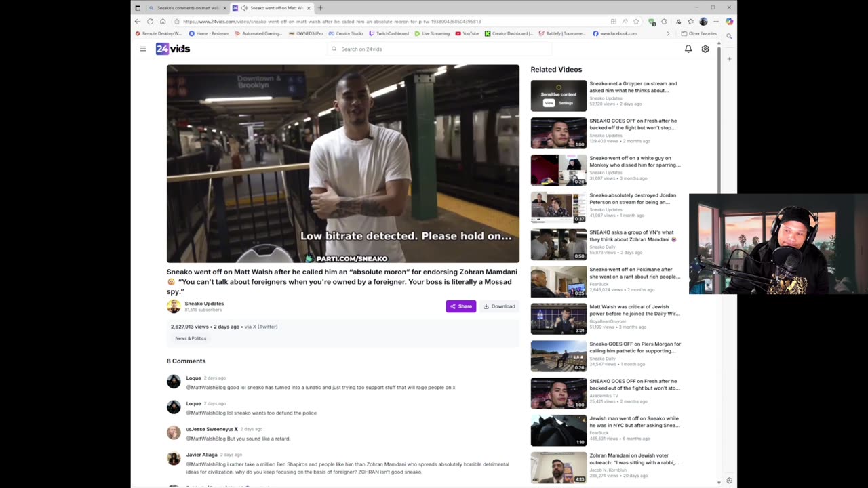868x488 pixels.
Task: Open "Sneako met a Groyper on stream" title
Action: [633, 87]
